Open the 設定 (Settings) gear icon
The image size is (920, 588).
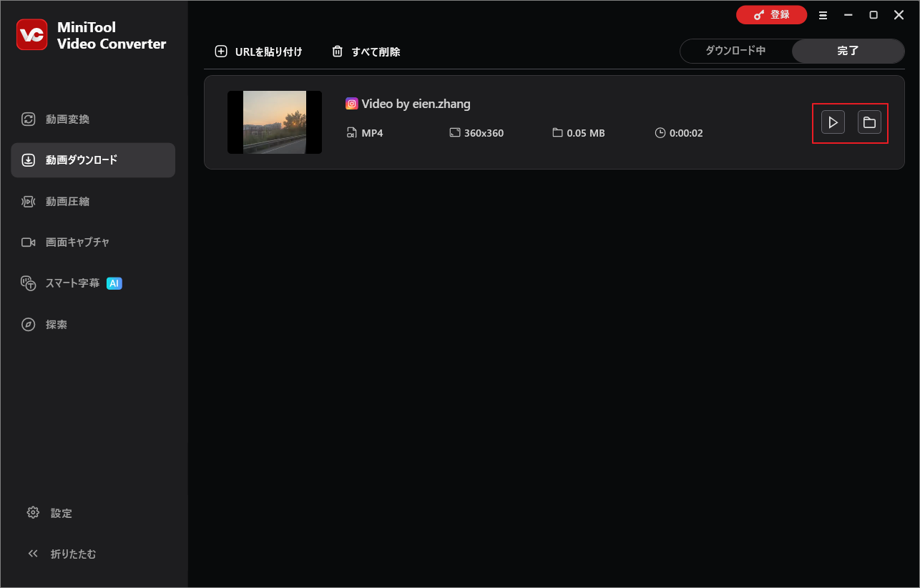click(32, 513)
